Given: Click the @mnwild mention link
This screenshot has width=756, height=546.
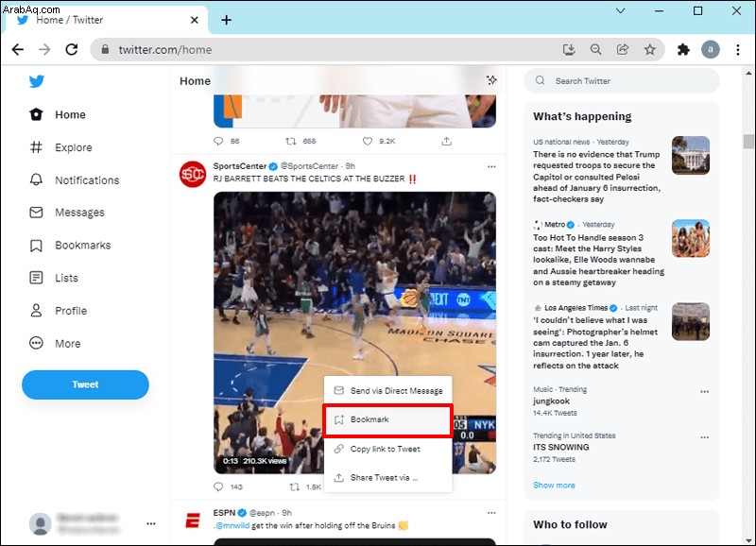Looking at the screenshot, I should [x=232, y=526].
